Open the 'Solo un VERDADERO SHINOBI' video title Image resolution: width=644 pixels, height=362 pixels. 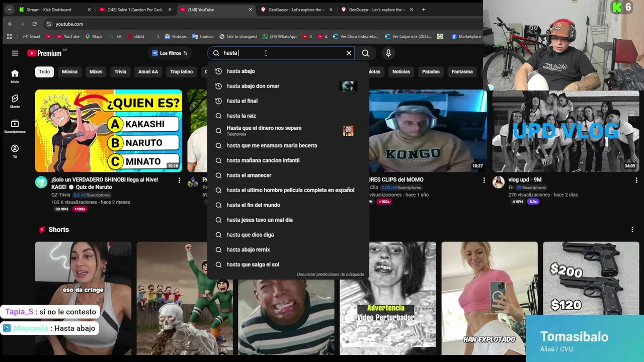pos(105,183)
